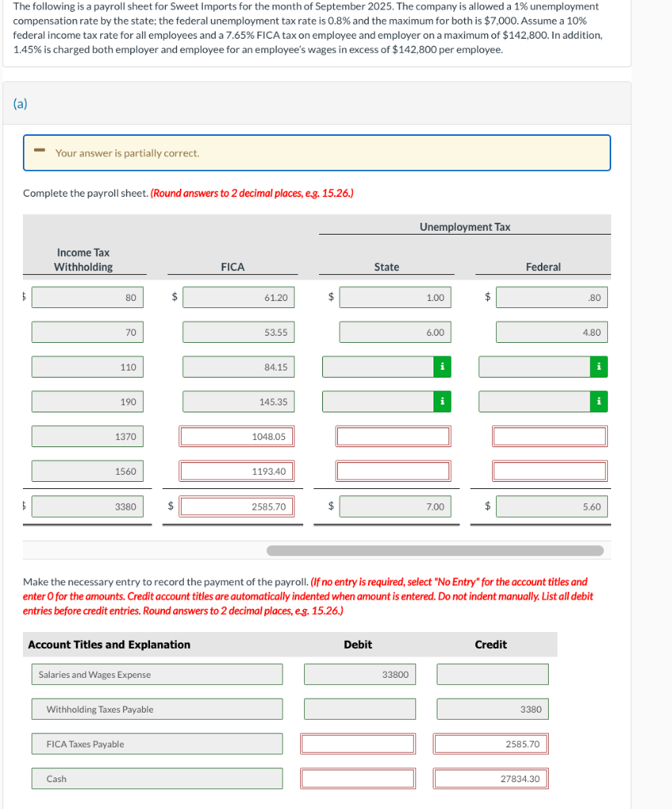Click the 'Your answer is partially correct.' message
This screenshot has width=672, height=809.
[127, 153]
